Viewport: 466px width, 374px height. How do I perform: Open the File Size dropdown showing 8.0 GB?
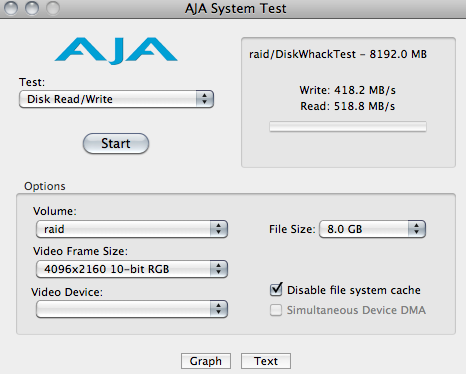pyautogui.click(x=372, y=229)
